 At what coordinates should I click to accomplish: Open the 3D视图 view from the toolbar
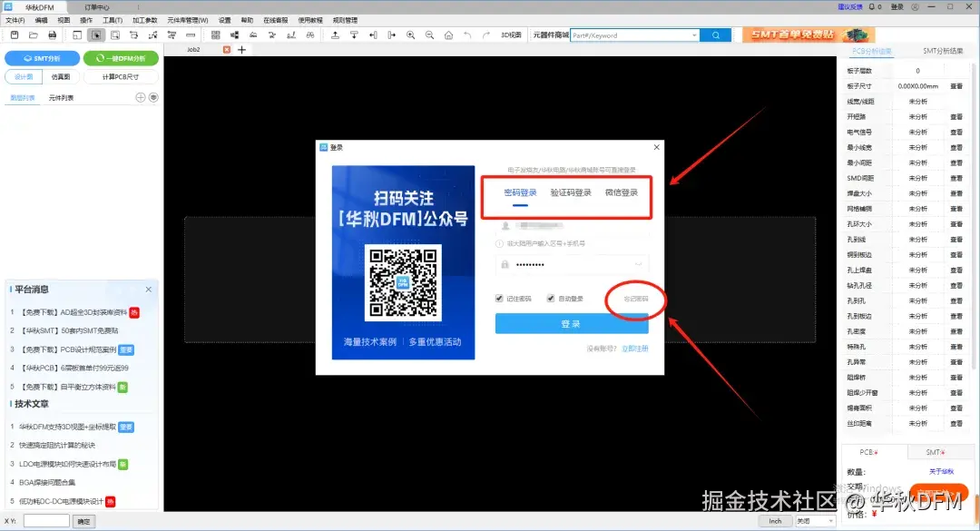click(x=509, y=34)
